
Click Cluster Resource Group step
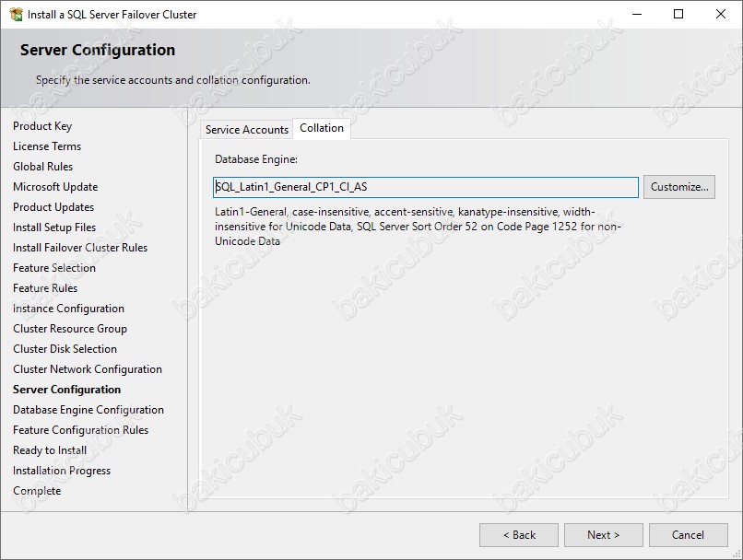[70, 329]
